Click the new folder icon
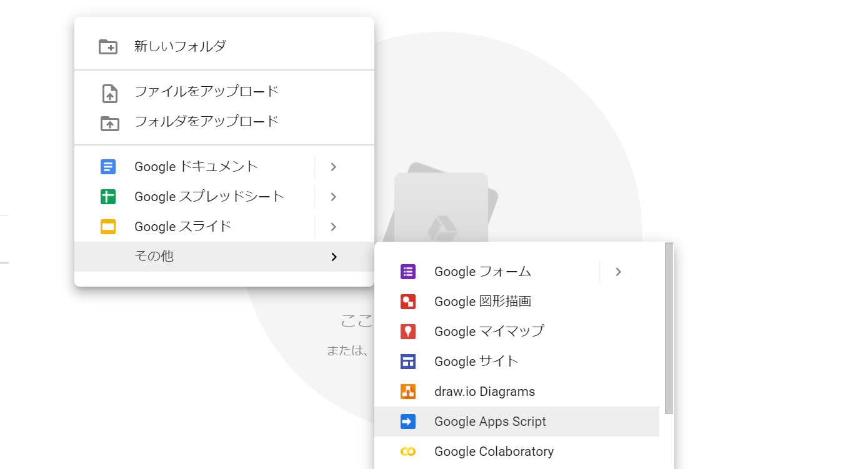Screen dimensions: 868x469 [x=108, y=47]
